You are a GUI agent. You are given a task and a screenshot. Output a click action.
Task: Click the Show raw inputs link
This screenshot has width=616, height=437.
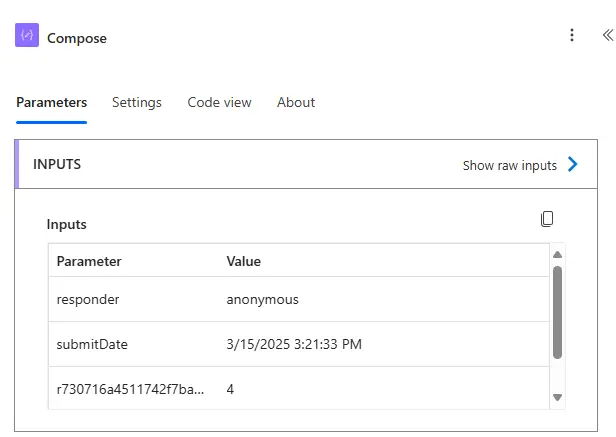tap(509, 165)
